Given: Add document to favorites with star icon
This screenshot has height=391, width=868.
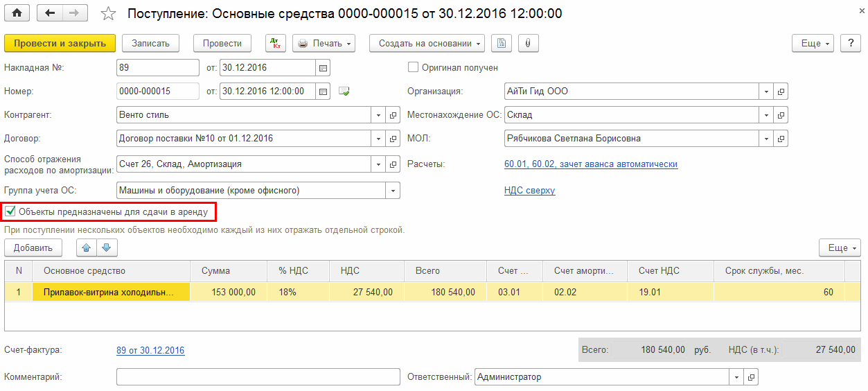Looking at the screenshot, I should (x=108, y=14).
